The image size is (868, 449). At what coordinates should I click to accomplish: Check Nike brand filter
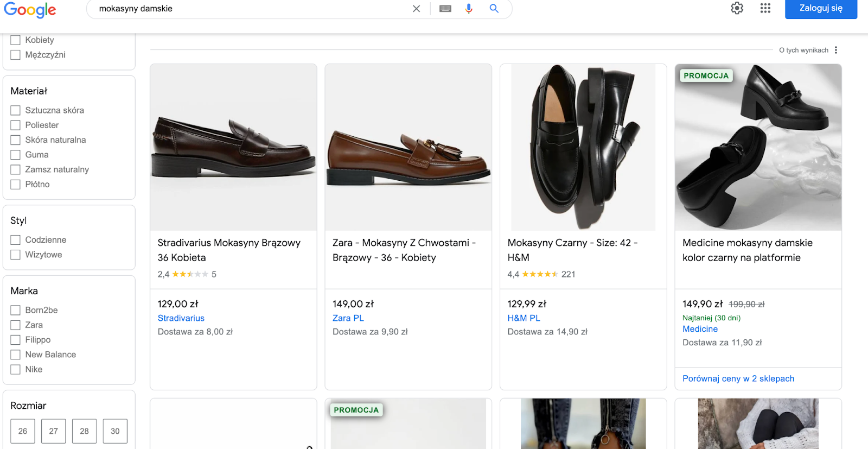click(x=15, y=370)
